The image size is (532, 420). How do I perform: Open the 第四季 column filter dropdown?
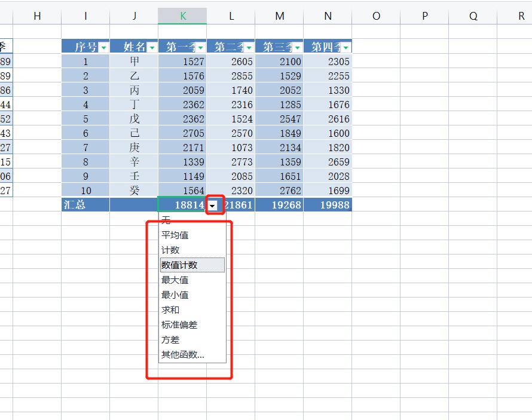tap(346, 46)
